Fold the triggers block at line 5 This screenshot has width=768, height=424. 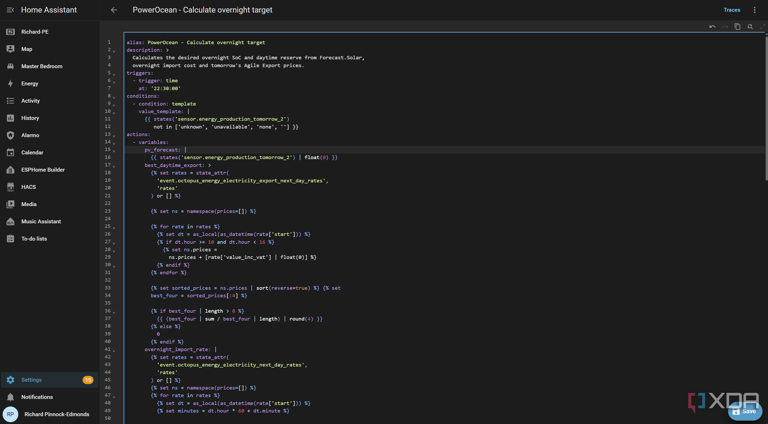(114, 73)
